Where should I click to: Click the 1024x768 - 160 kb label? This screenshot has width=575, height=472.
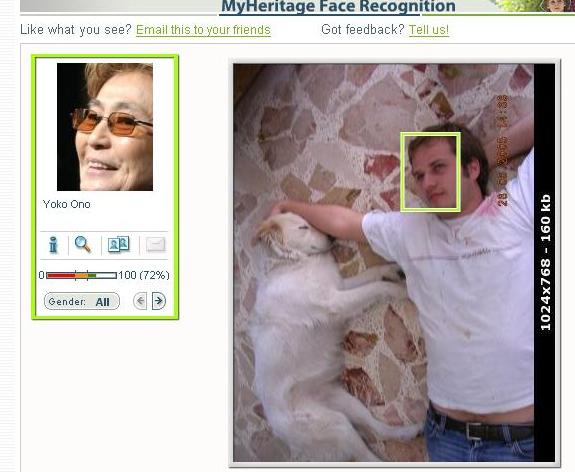545,263
